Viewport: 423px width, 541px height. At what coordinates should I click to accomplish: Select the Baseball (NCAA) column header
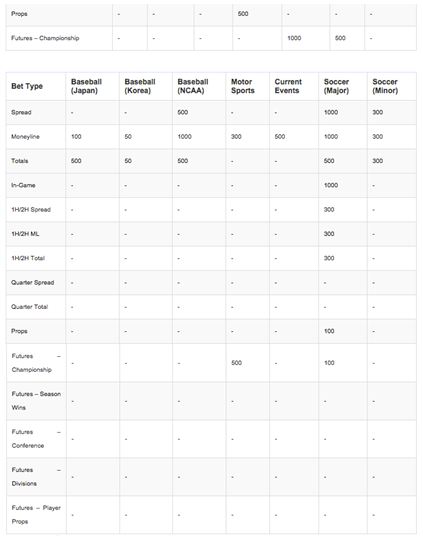193,86
